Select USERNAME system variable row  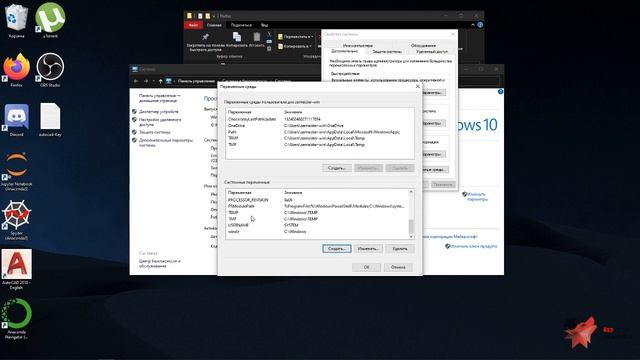click(x=317, y=225)
